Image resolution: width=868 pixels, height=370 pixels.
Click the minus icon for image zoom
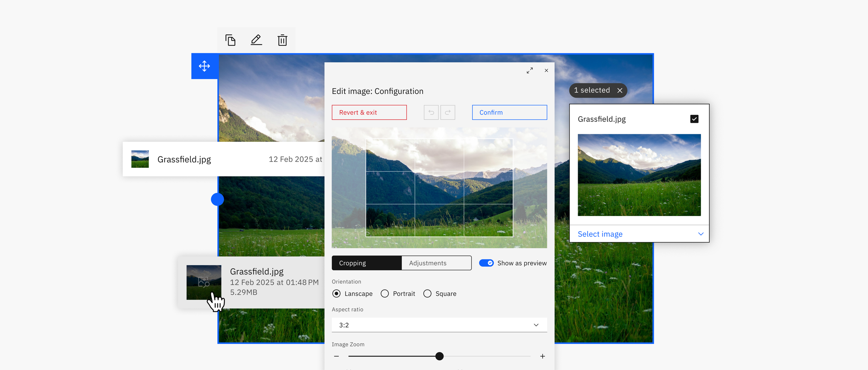click(336, 356)
